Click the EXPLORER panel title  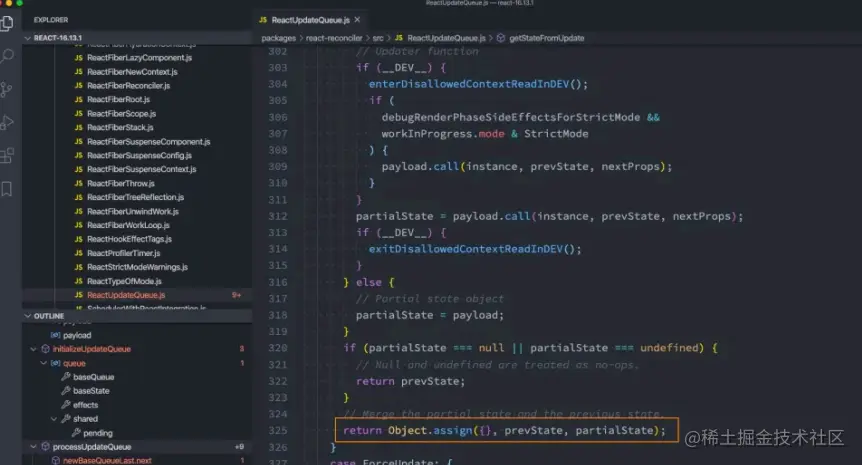pyautogui.click(x=51, y=20)
